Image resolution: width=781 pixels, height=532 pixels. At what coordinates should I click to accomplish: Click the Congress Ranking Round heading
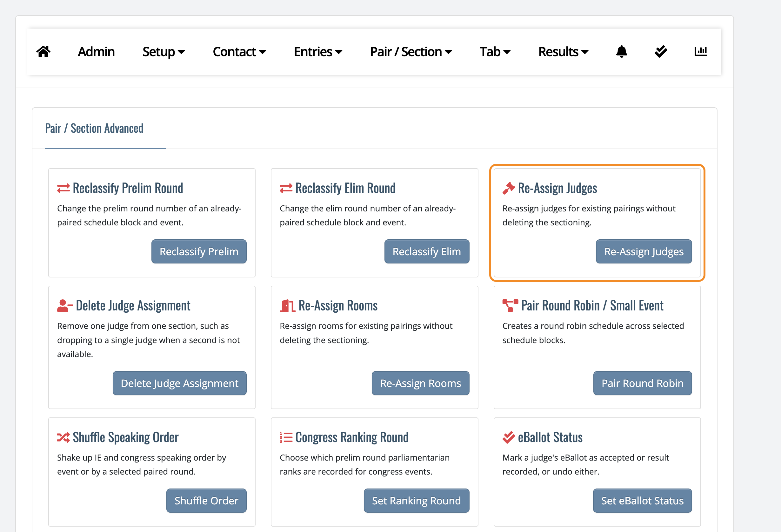(352, 437)
